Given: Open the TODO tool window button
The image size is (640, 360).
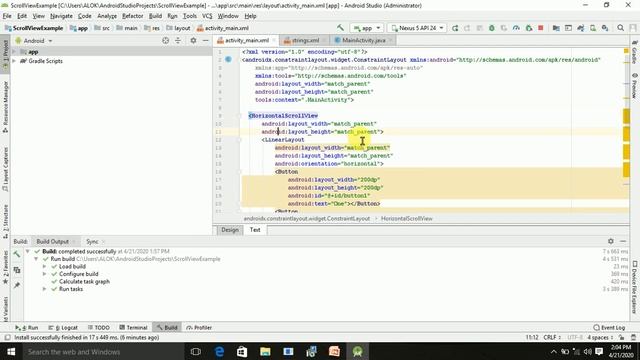Looking at the screenshot, I should pos(99,327).
